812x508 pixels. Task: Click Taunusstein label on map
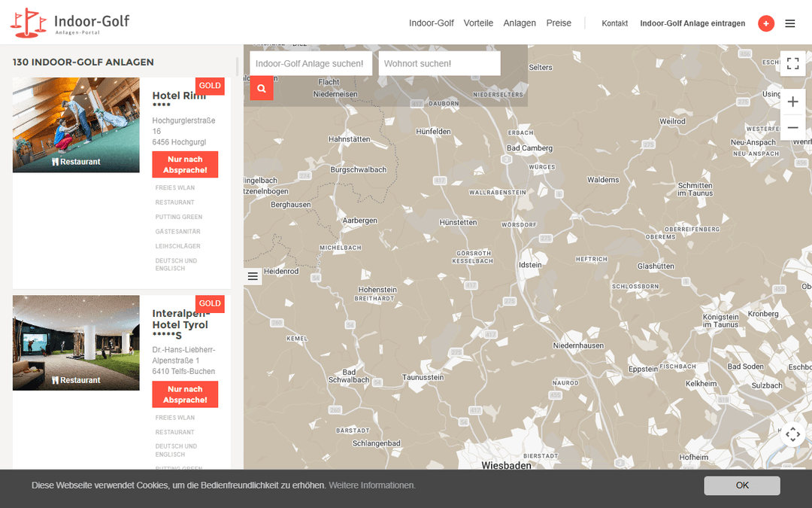pyautogui.click(x=423, y=377)
